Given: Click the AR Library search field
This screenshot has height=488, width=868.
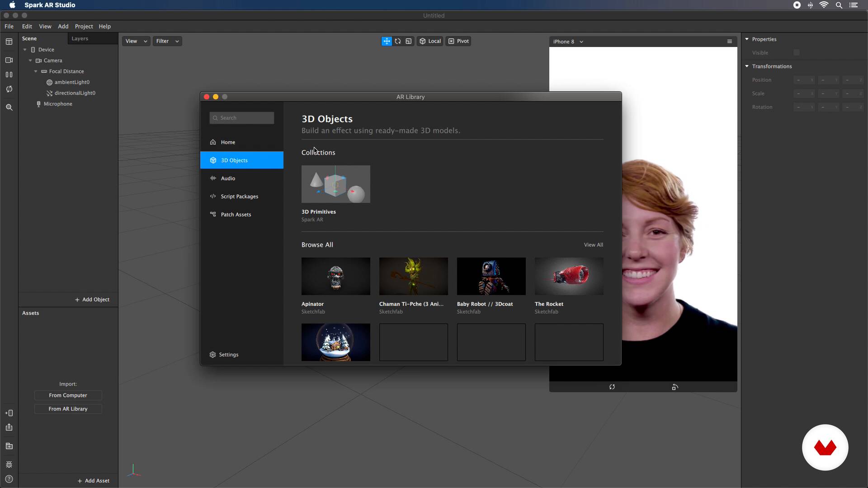Looking at the screenshot, I should tap(242, 118).
